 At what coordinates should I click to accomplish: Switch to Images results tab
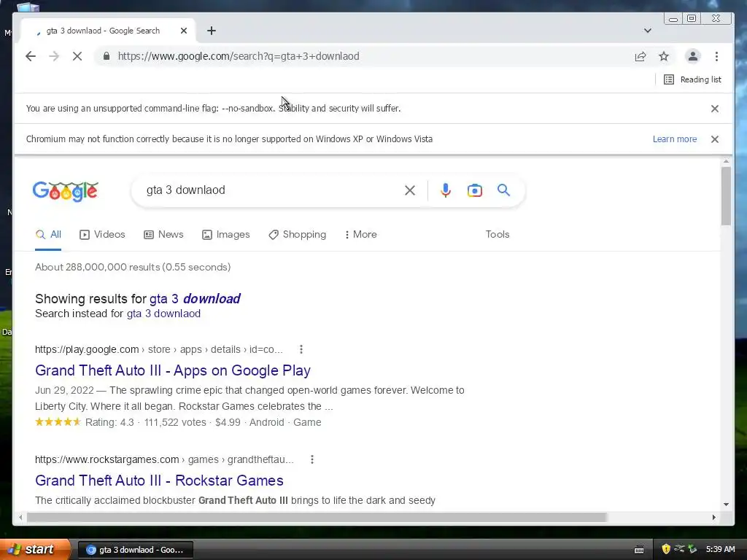pyautogui.click(x=226, y=234)
